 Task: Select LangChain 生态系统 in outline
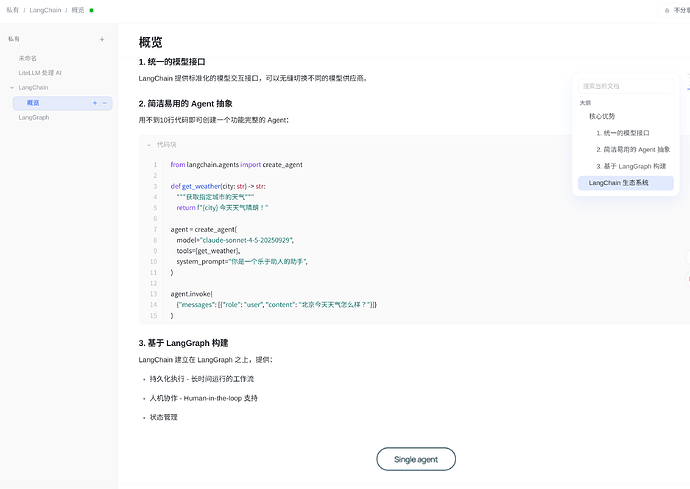click(x=626, y=183)
